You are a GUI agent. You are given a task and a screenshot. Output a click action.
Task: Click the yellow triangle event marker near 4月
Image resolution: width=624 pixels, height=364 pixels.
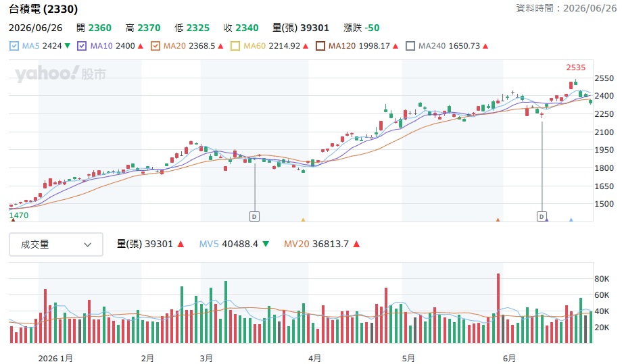(304, 219)
